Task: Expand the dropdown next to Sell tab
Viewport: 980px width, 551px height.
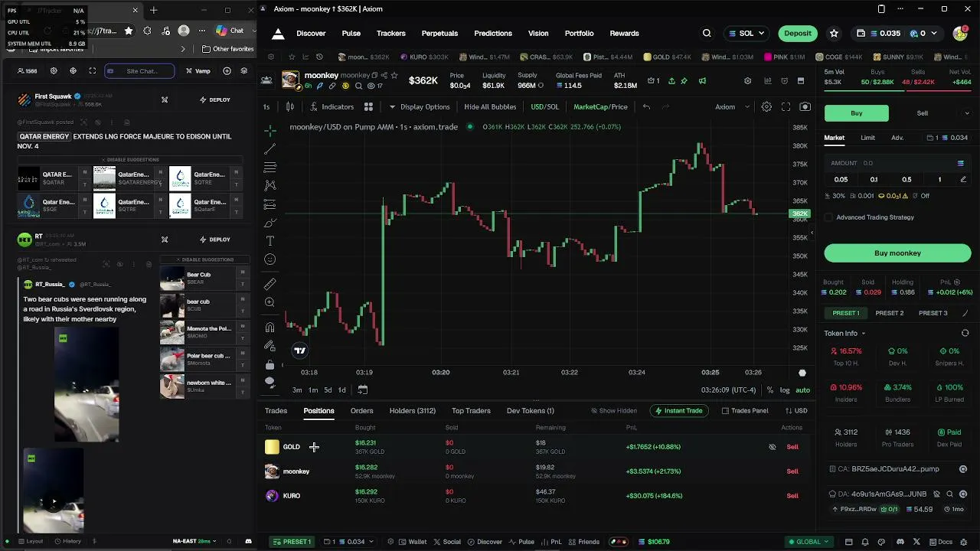Action: [x=966, y=113]
